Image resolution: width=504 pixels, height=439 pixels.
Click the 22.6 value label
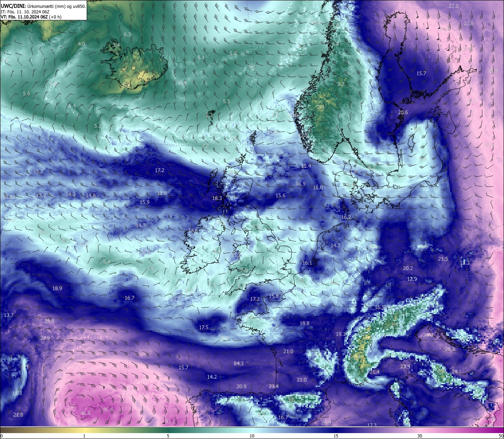[x=469, y=23]
